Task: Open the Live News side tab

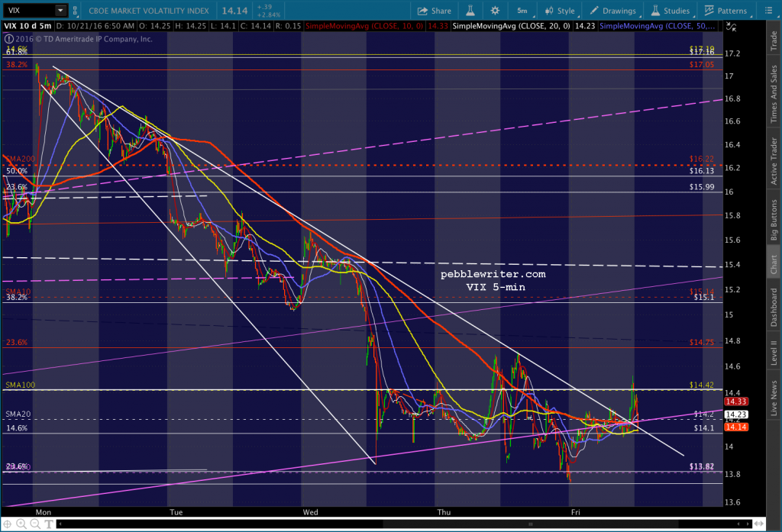Action: click(774, 398)
